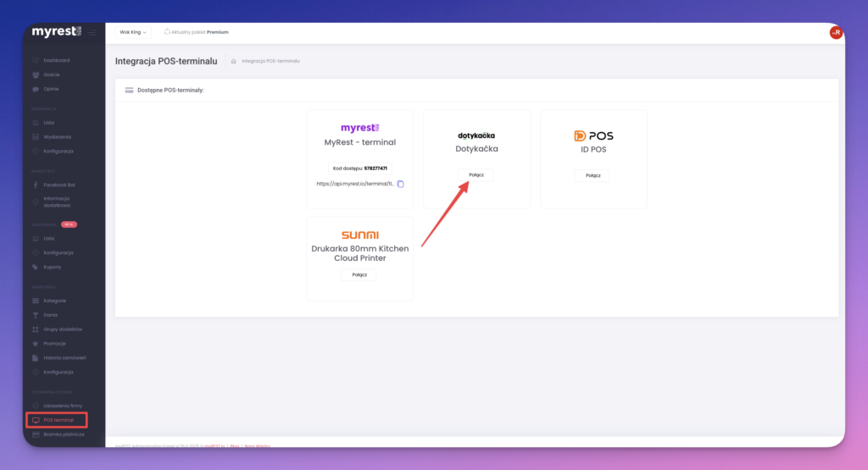Click the Drukarka 80mm Kitchen Cloud Printer title
This screenshot has height=470, width=868.
[x=359, y=253]
